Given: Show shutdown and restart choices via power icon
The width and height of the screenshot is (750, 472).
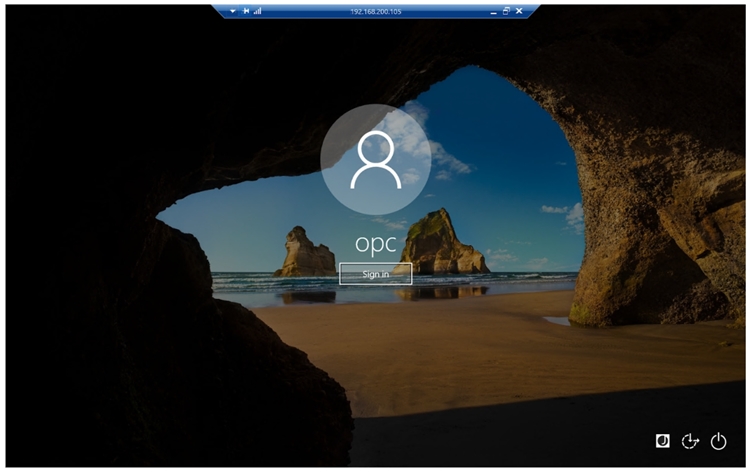Looking at the screenshot, I should (x=718, y=441).
